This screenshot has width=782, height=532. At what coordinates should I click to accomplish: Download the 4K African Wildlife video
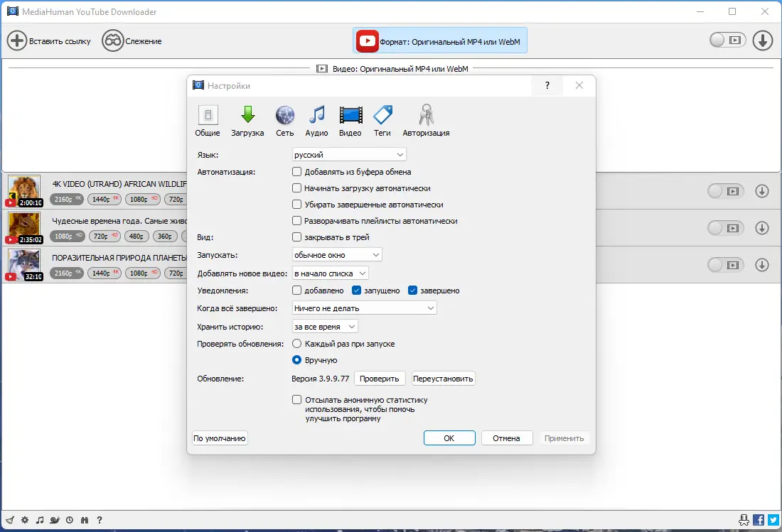(x=761, y=191)
